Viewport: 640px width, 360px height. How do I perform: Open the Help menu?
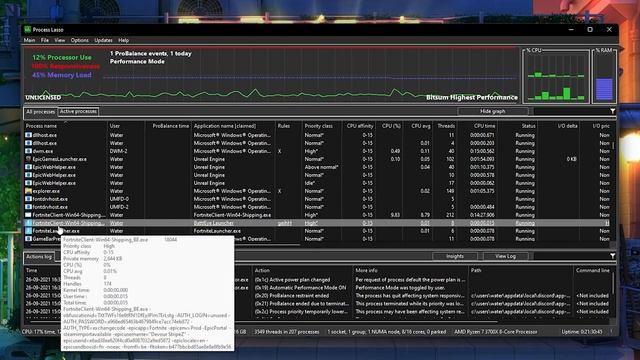pyautogui.click(x=124, y=40)
